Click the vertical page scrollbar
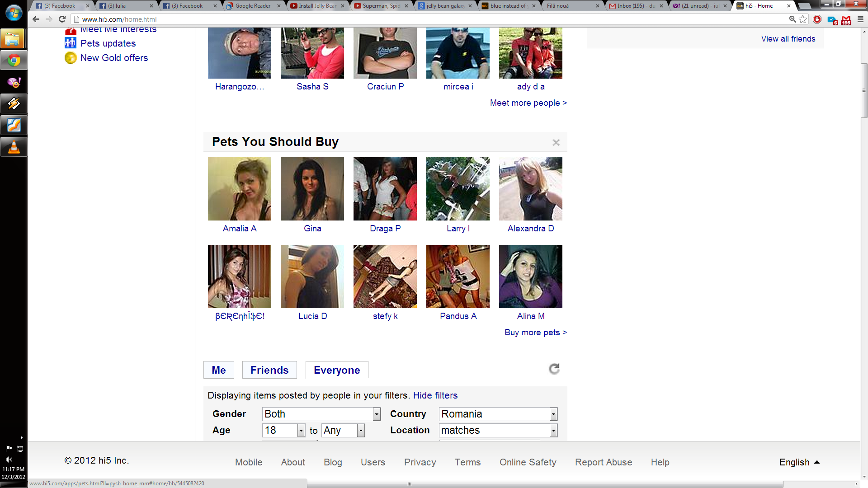This screenshot has height=488, width=868. [x=864, y=90]
